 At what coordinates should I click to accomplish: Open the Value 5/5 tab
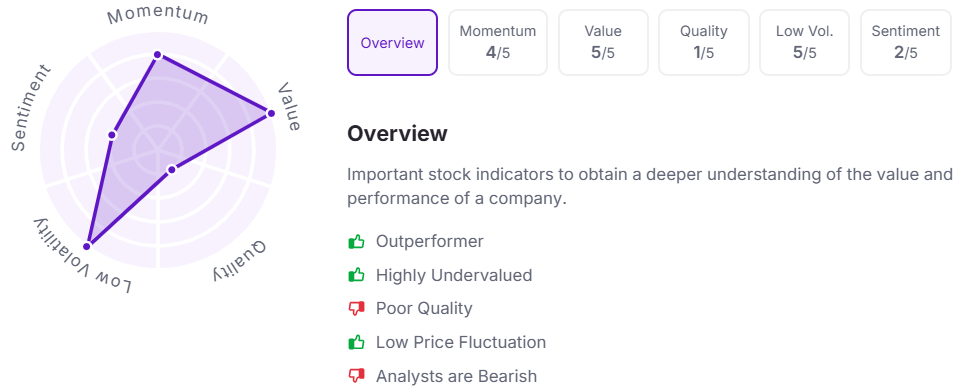click(x=603, y=42)
